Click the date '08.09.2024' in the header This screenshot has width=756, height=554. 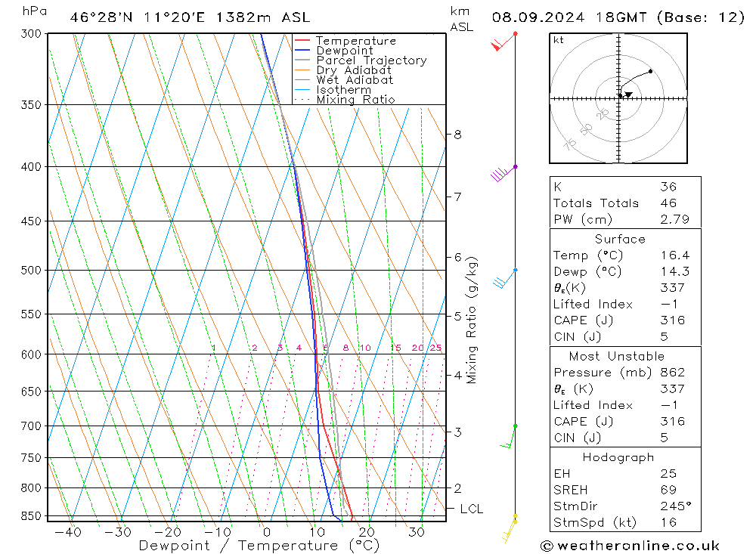click(x=538, y=17)
